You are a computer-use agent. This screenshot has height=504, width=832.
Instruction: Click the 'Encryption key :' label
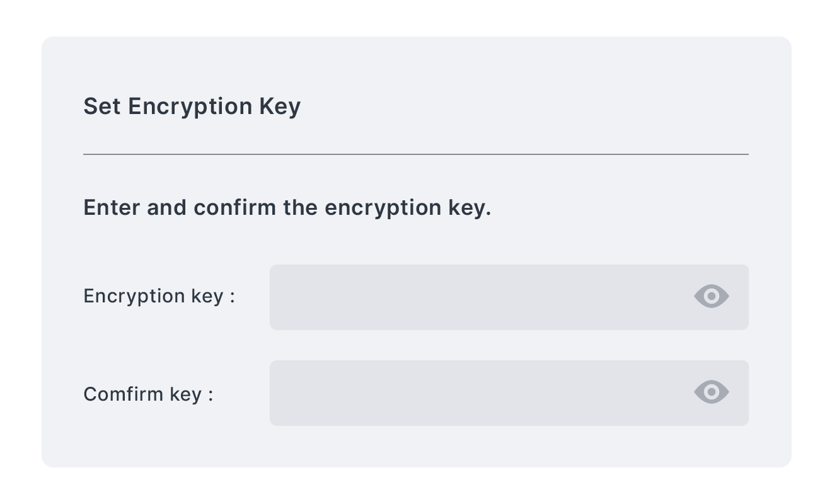click(159, 296)
